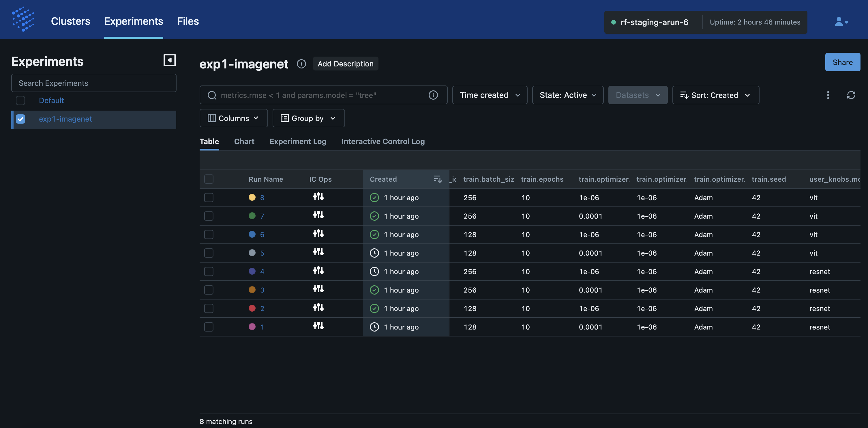
Task: Click the Run Name column header
Action: (x=266, y=179)
